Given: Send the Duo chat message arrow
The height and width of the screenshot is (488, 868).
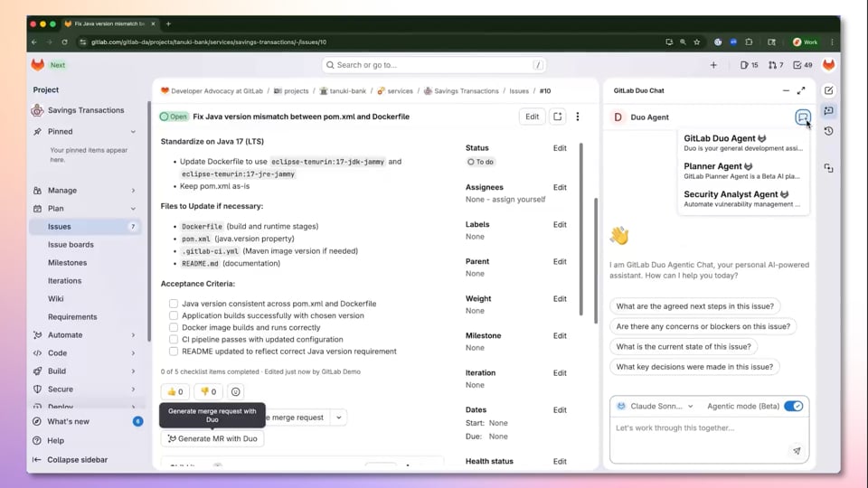Looking at the screenshot, I should pyautogui.click(x=797, y=450).
